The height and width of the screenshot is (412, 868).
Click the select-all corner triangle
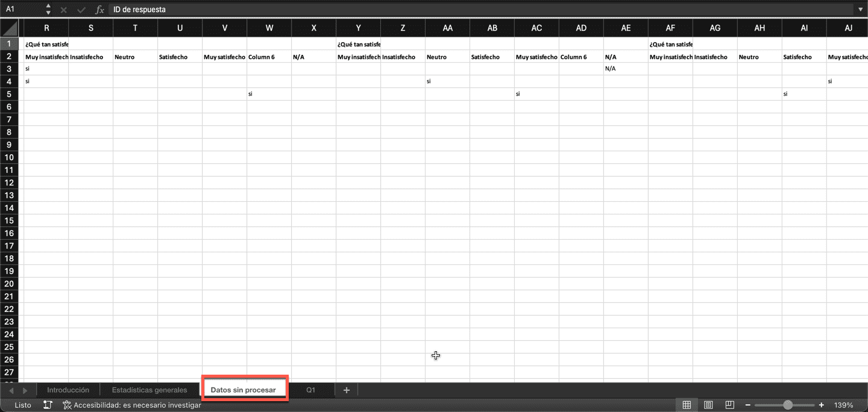click(10, 28)
